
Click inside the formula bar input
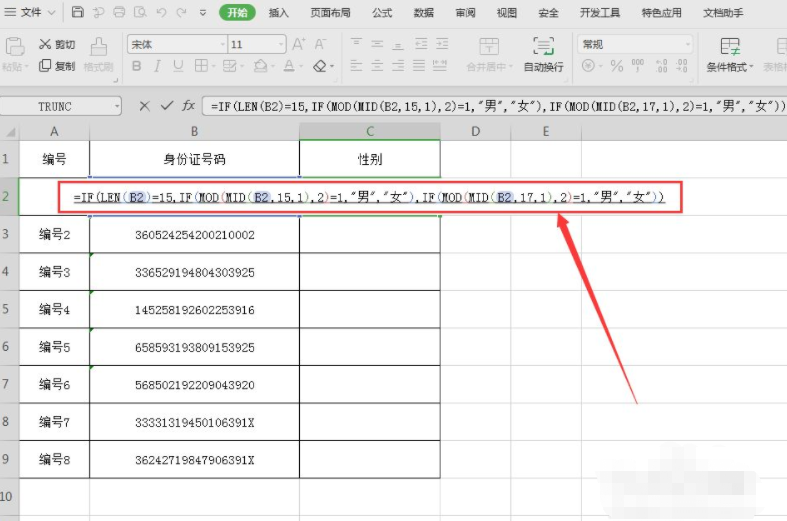(x=494, y=106)
